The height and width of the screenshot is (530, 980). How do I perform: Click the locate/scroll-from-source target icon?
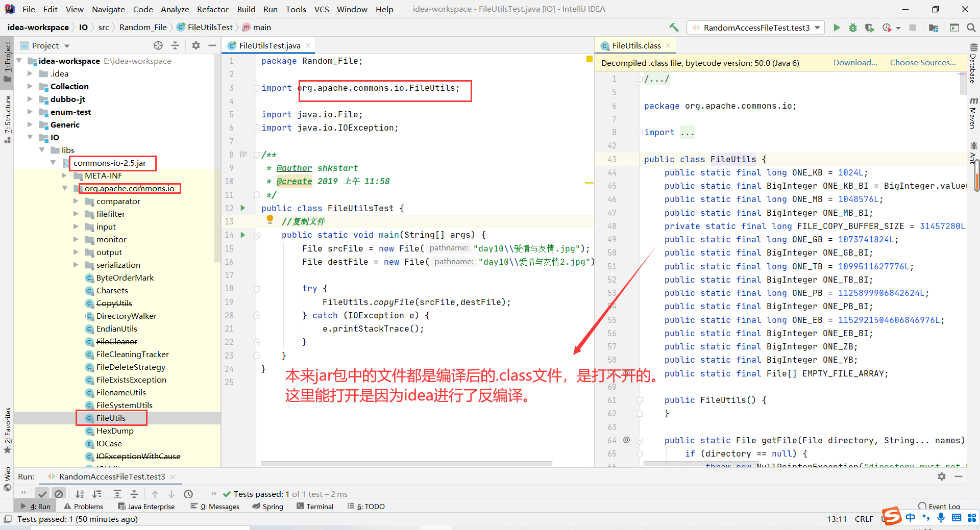(x=158, y=45)
